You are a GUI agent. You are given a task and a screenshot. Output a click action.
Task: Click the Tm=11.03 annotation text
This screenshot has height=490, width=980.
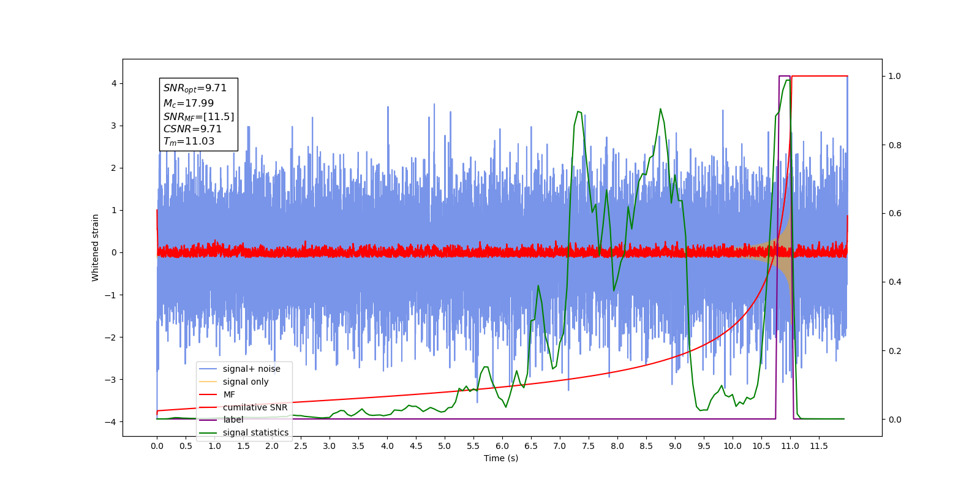click(x=189, y=141)
